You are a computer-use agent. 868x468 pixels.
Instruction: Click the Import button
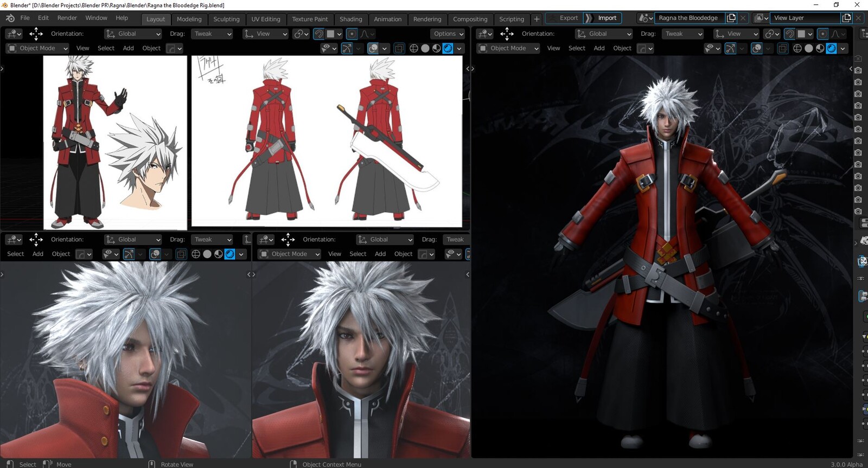pos(602,18)
